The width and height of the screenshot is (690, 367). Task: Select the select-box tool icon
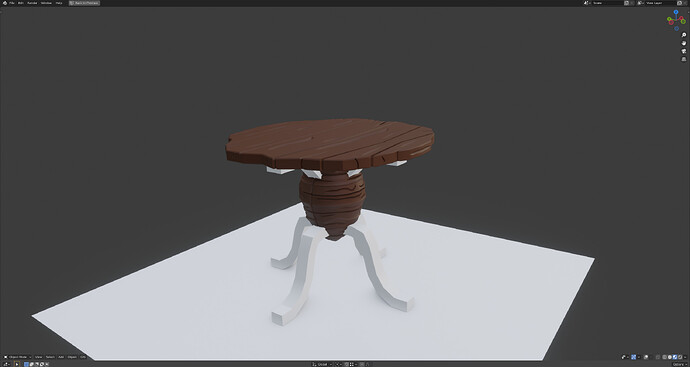coord(17,364)
